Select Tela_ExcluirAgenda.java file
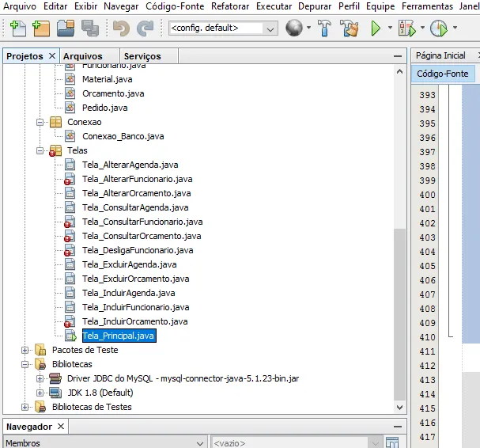The image size is (480, 448). click(x=130, y=264)
